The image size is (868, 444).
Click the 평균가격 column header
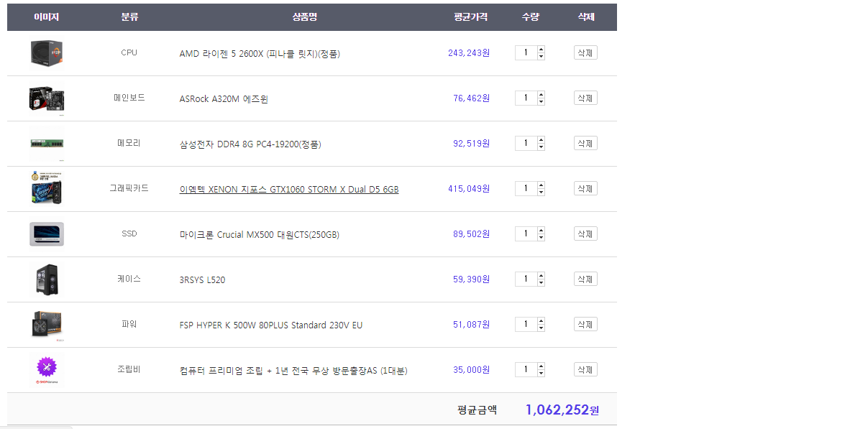click(x=471, y=17)
